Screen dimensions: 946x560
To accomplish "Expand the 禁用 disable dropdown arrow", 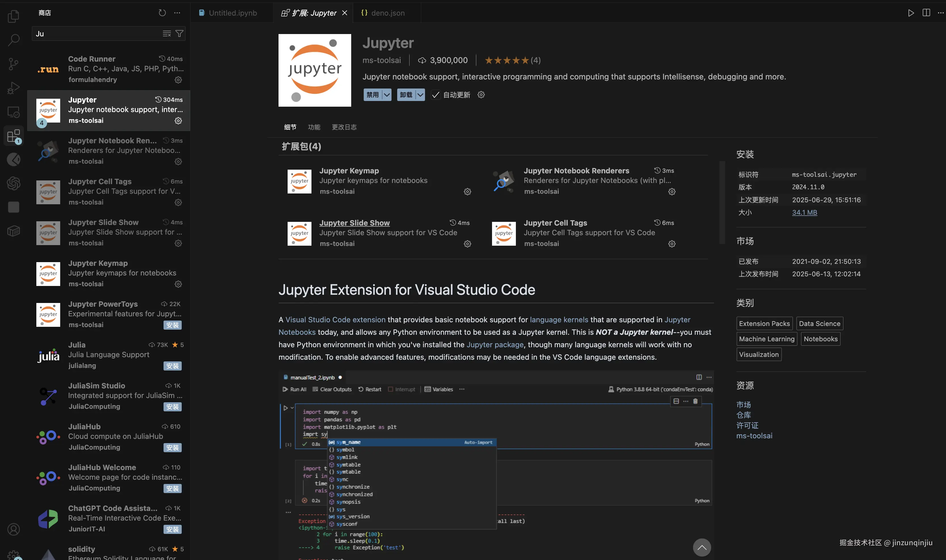I will tap(387, 95).
